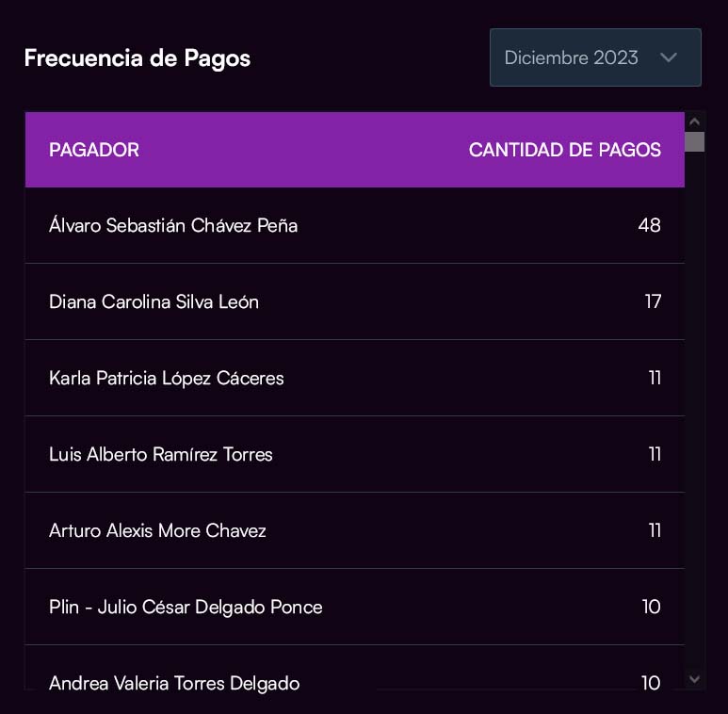Click Karla Patricia's payment count of 11
Image resolution: width=728 pixels, height=714 pixels.
655,379
